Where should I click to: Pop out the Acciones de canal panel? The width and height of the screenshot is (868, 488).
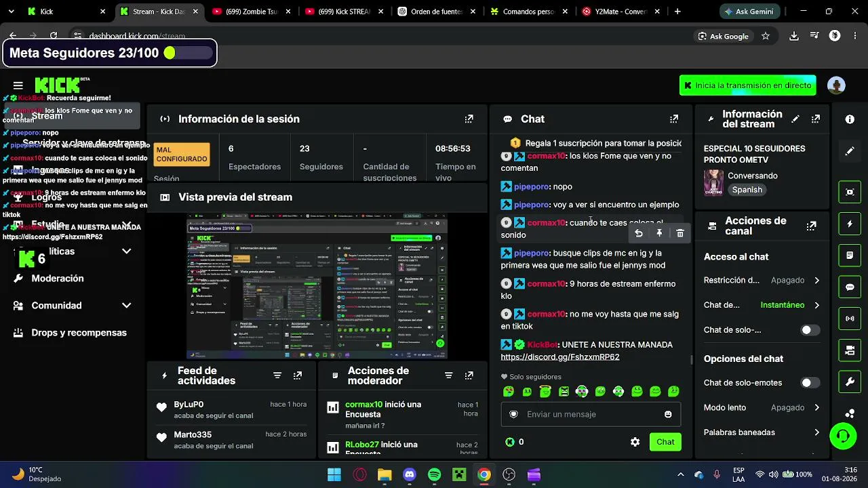pos(811,226)
